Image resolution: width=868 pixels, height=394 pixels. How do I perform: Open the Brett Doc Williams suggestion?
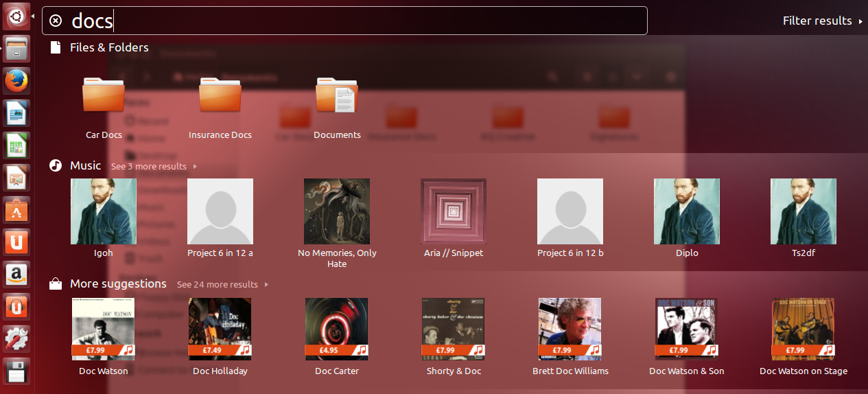pos(570,329)
